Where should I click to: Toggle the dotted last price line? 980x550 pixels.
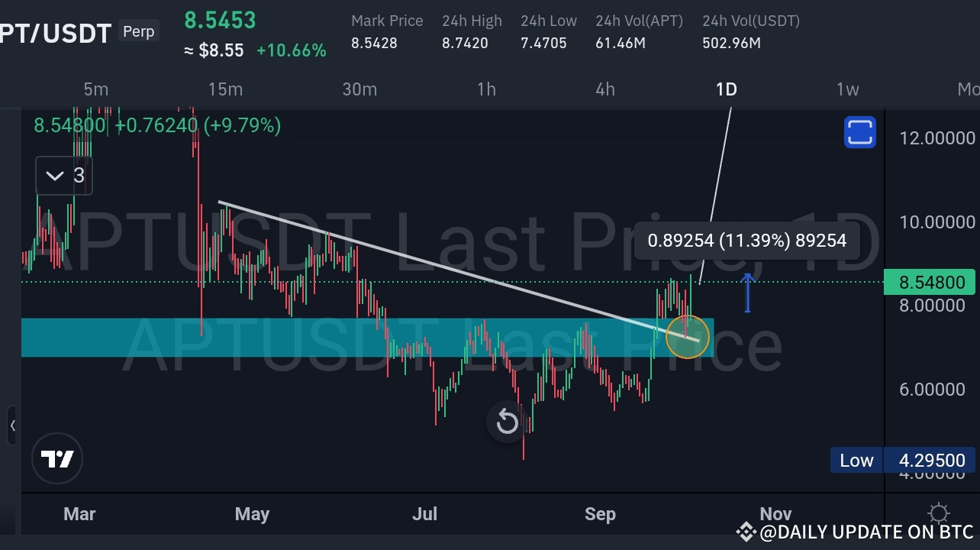click(458, 282)
